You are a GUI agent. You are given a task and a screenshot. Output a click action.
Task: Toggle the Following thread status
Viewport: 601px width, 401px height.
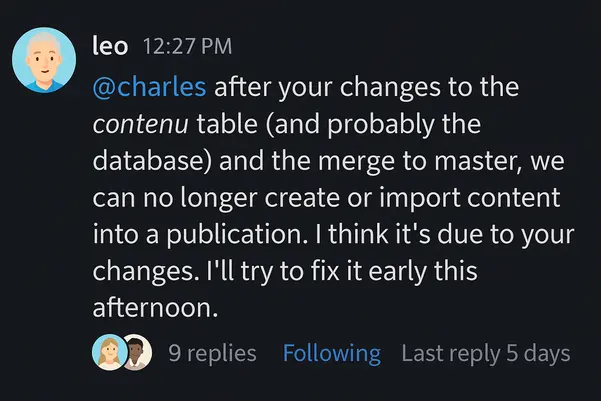[331, 353]
